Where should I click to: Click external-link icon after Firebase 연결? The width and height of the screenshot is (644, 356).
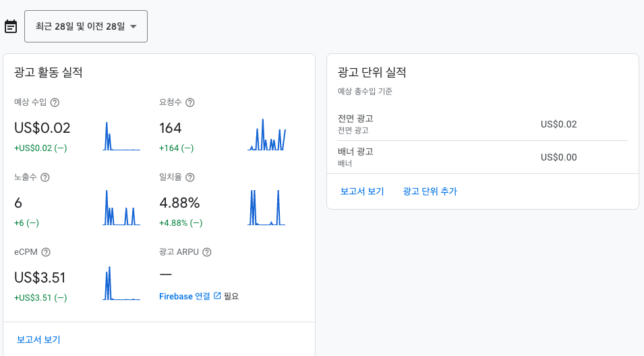[217, 295]
